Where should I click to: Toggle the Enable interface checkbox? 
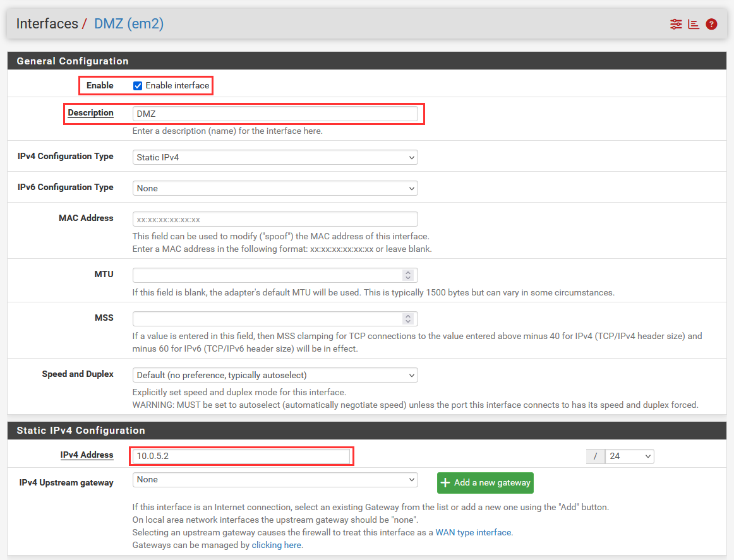[x=138, y=86]
